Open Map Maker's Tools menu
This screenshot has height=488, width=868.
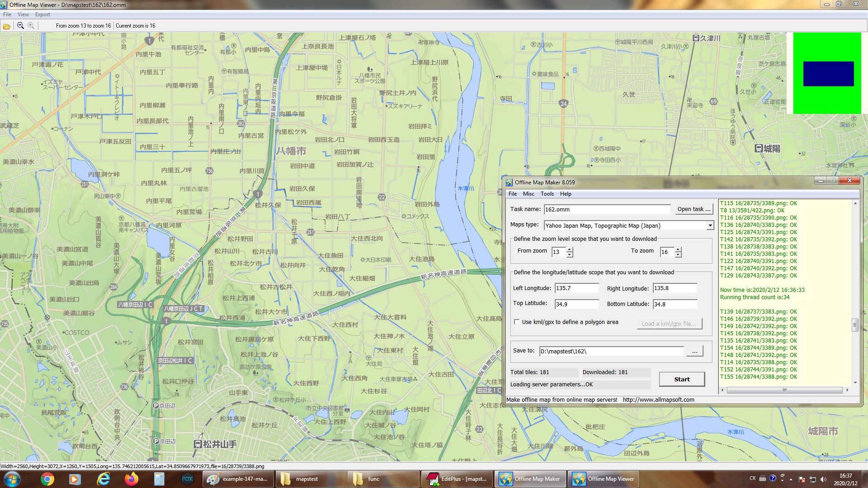pos(547,194)
